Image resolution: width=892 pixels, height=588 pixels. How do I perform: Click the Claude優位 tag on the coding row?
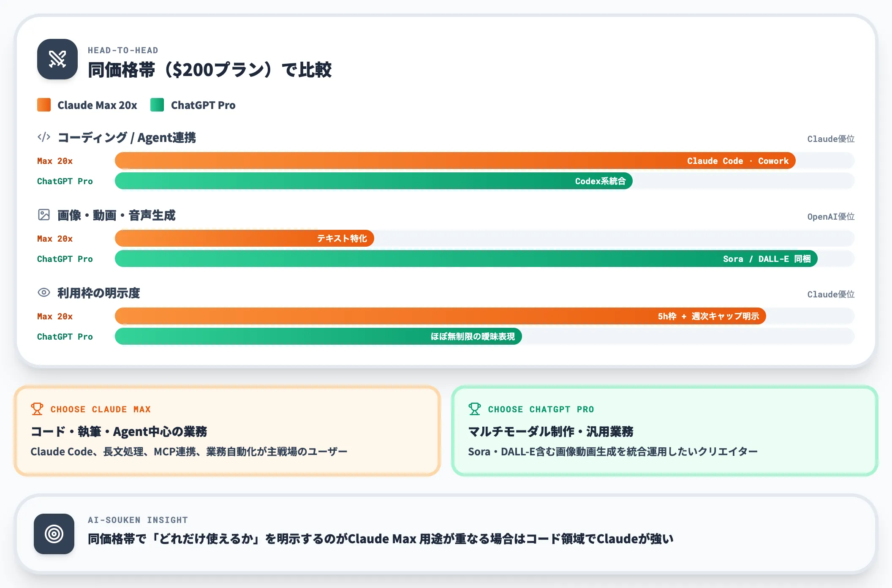pyautogui.click(x=831, y=139)
